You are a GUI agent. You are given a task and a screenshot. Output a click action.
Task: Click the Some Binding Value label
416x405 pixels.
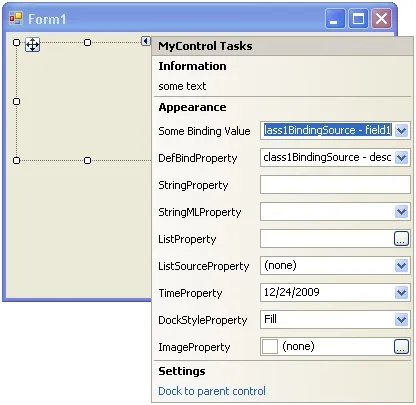coord(204,131)
